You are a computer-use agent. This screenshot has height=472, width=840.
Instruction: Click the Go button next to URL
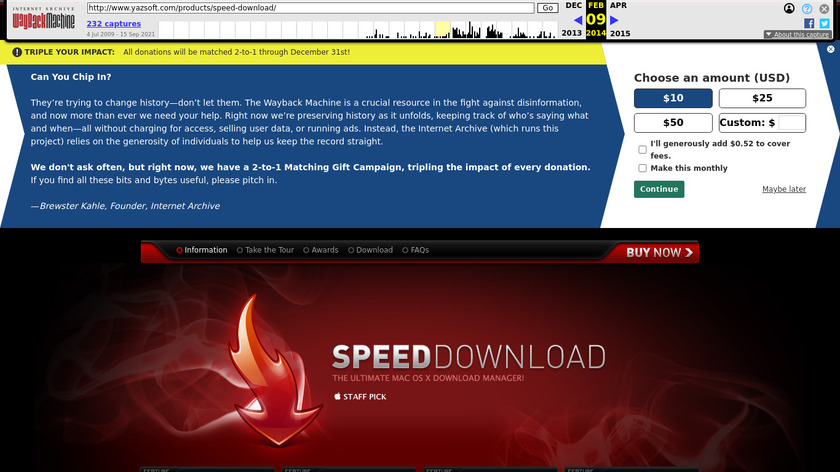tap(548, 8)
